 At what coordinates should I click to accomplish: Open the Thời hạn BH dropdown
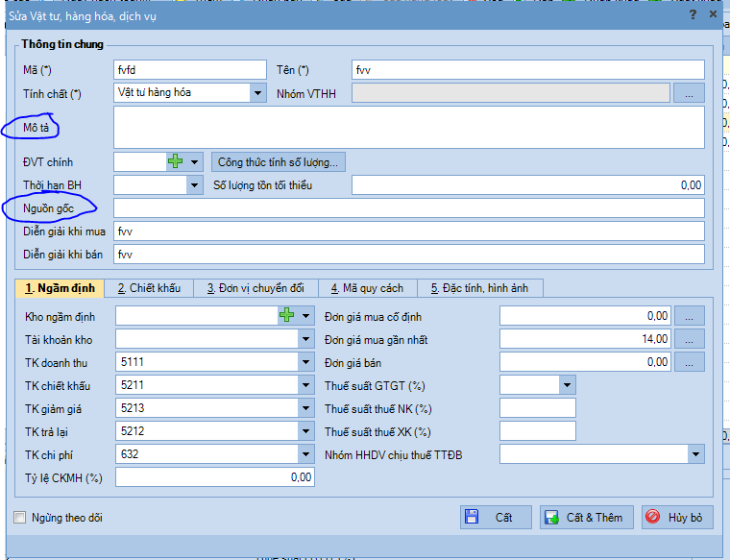click(194, 185)
